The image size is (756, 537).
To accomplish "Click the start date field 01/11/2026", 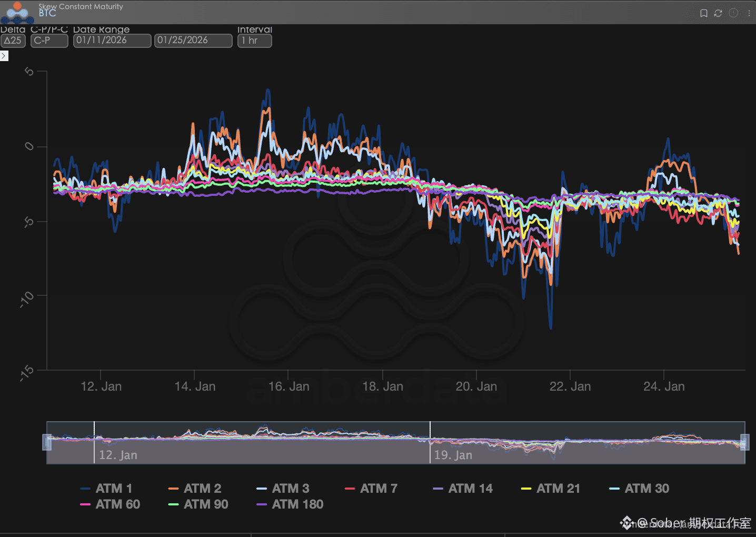I will (x=112, y=41).
